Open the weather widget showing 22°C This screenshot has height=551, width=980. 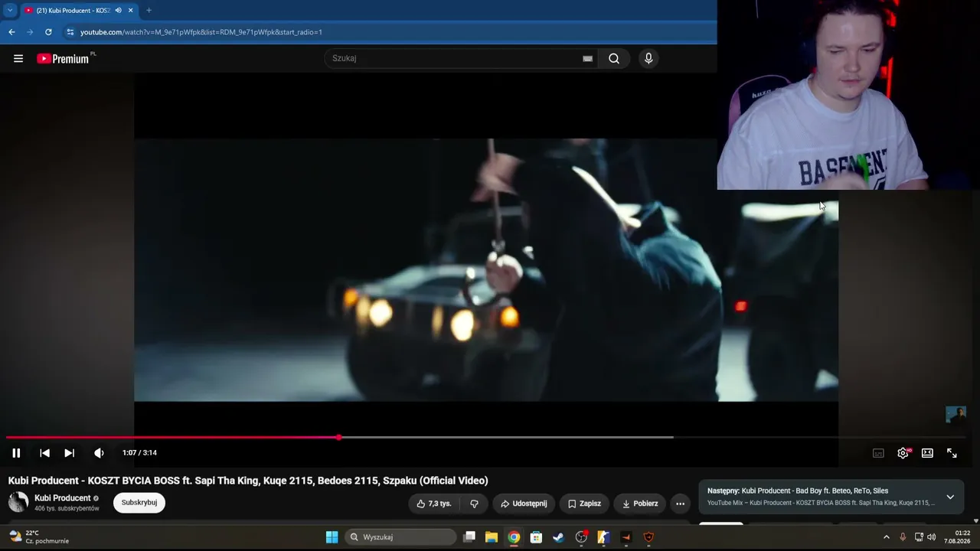coord(39,537)
